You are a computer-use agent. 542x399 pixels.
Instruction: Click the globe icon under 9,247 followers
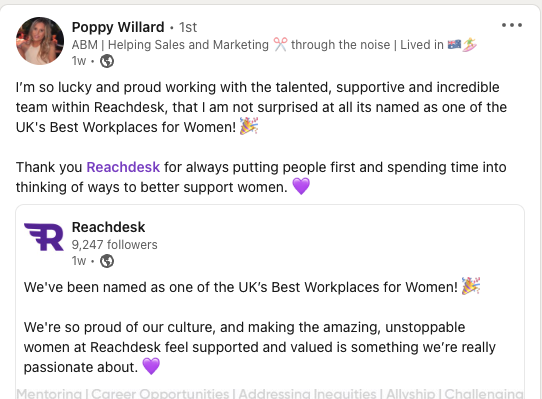point(107,261)
